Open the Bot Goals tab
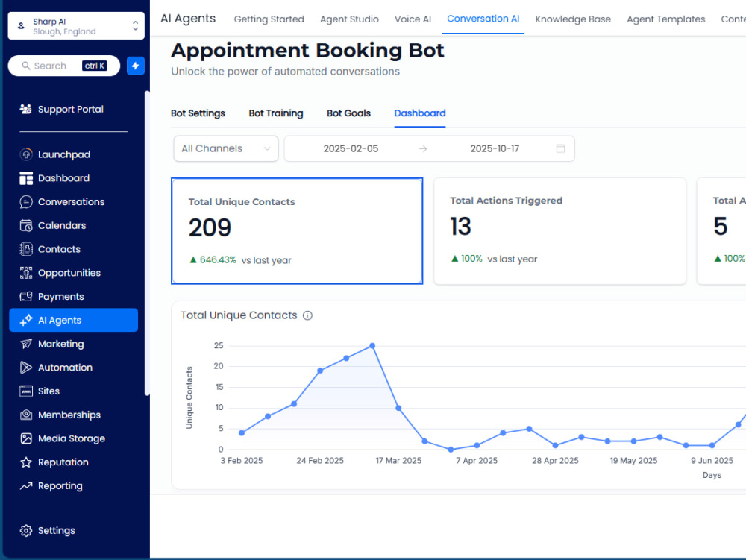The width and height of the screenshot is (746, 560). coord(348,113)
